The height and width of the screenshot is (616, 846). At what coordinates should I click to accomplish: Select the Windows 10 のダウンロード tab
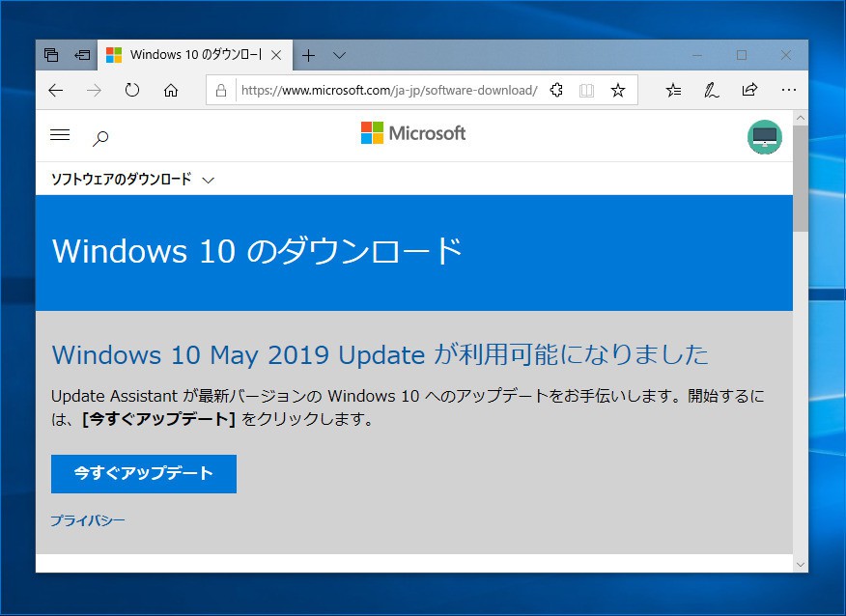[195, 55]
